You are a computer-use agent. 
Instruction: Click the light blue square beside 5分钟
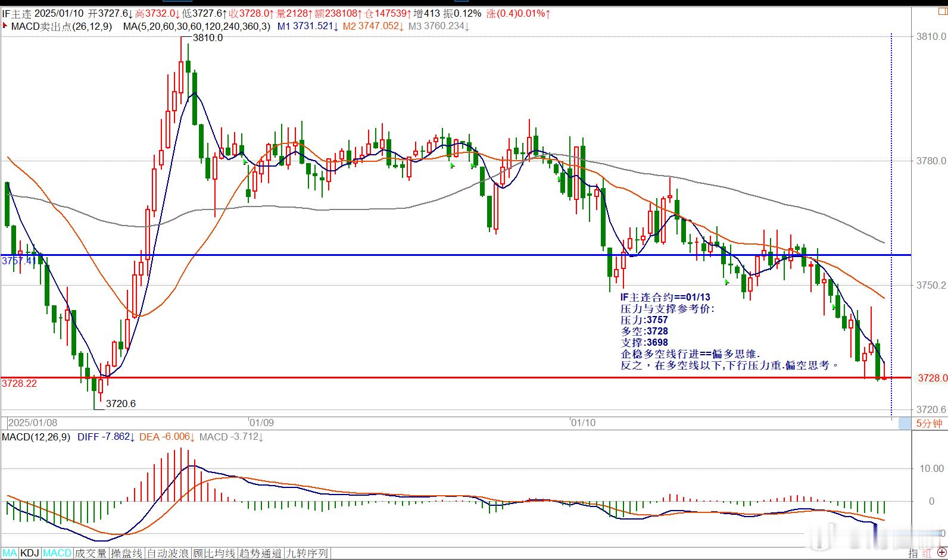coord(905,423)
